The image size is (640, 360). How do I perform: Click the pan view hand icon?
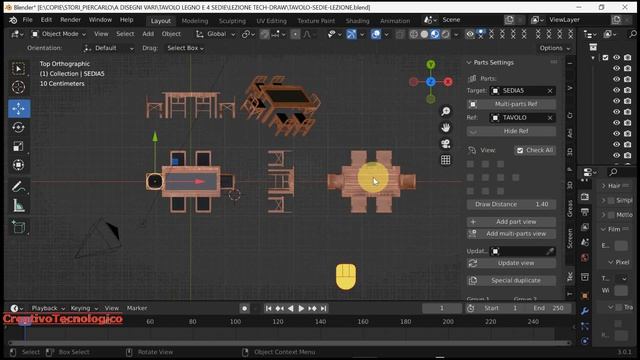coord(446,128)
